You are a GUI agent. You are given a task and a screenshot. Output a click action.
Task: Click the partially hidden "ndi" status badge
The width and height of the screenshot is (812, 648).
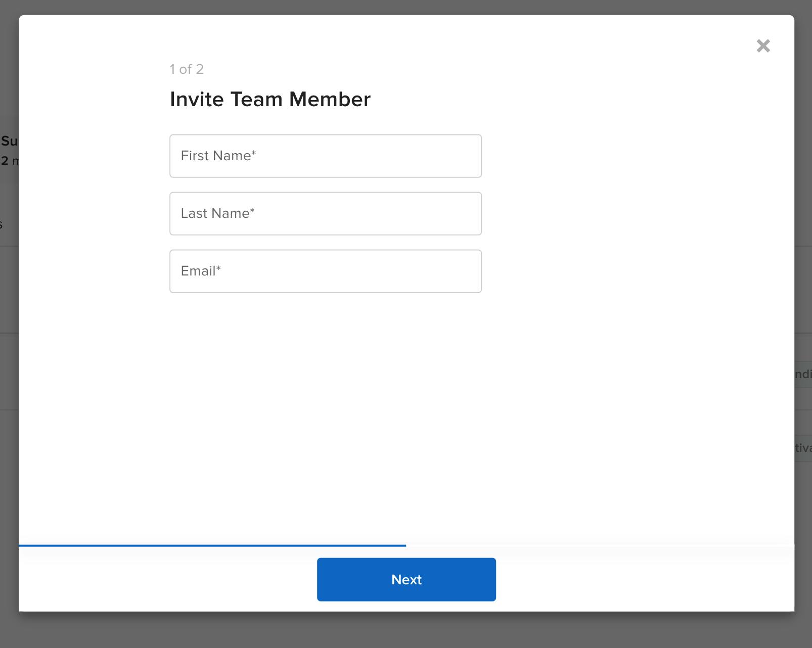click(x=803, y=374)
